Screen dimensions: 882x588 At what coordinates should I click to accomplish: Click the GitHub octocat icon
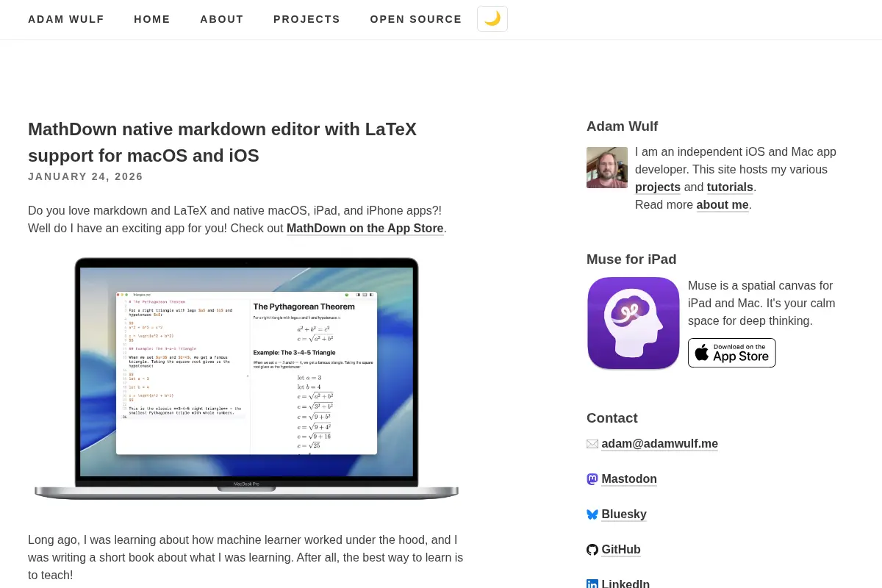pyautogui.click(x=592, y=550)
